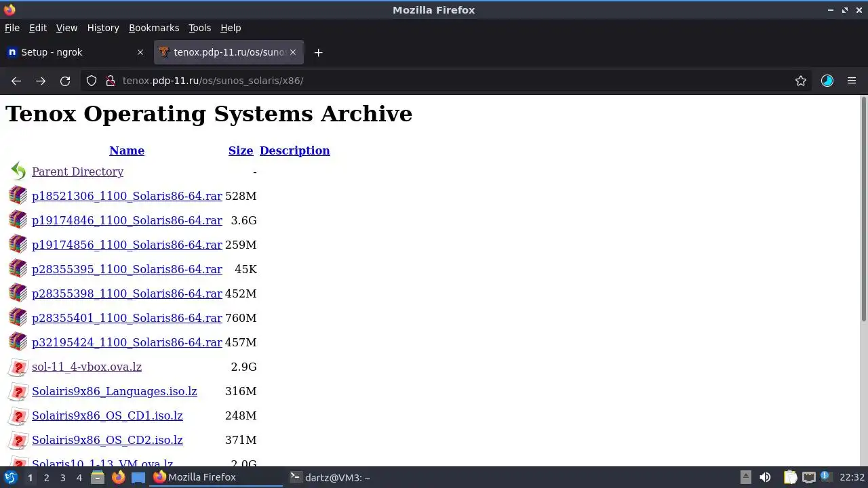Open the Solairis9x86_OS_CD2.iso.lz link
The image size is (868, 488).
click(x=107, y=440)
